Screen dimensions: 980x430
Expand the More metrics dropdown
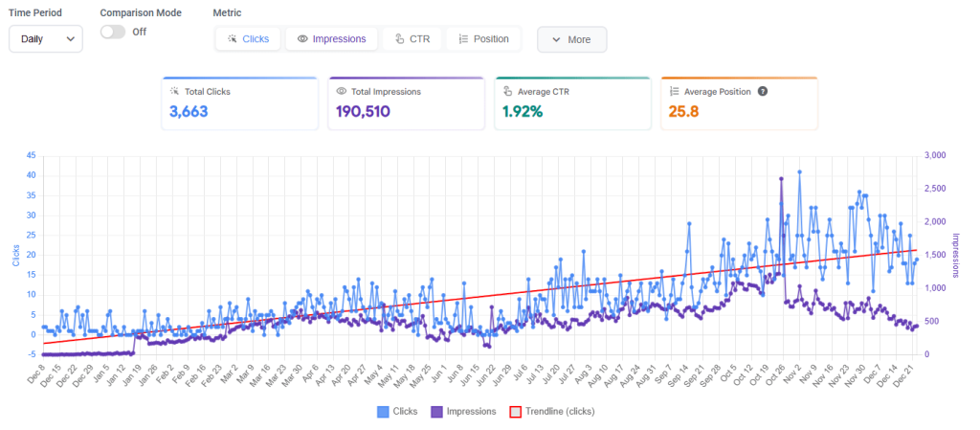click(571, 40)
